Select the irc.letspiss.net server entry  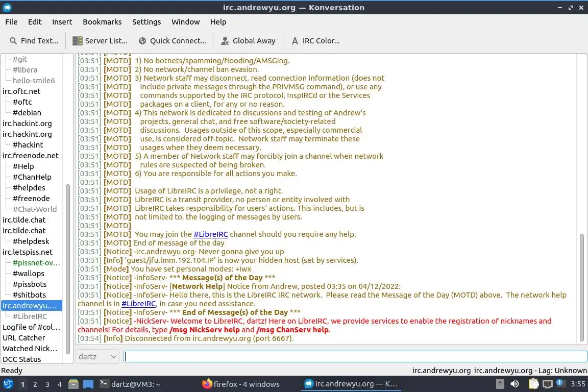click(28, 252)
